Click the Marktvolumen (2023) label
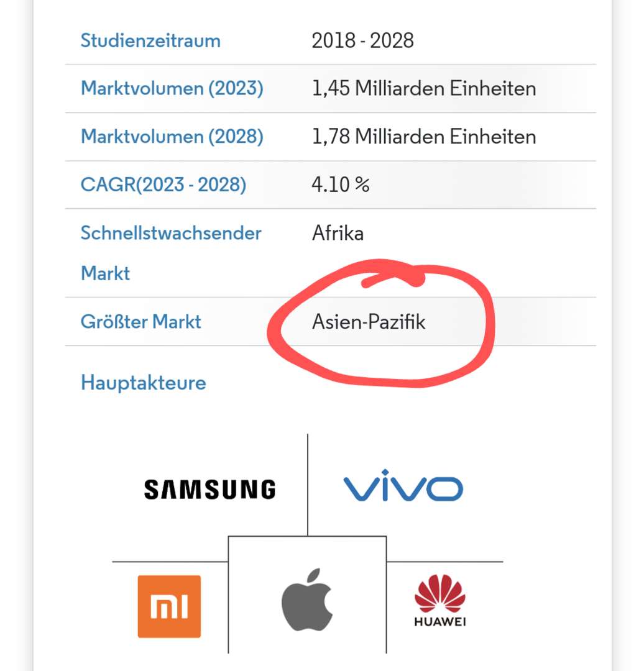The height and width of the screenshot is (671, 644). click(x=172, y=88)
